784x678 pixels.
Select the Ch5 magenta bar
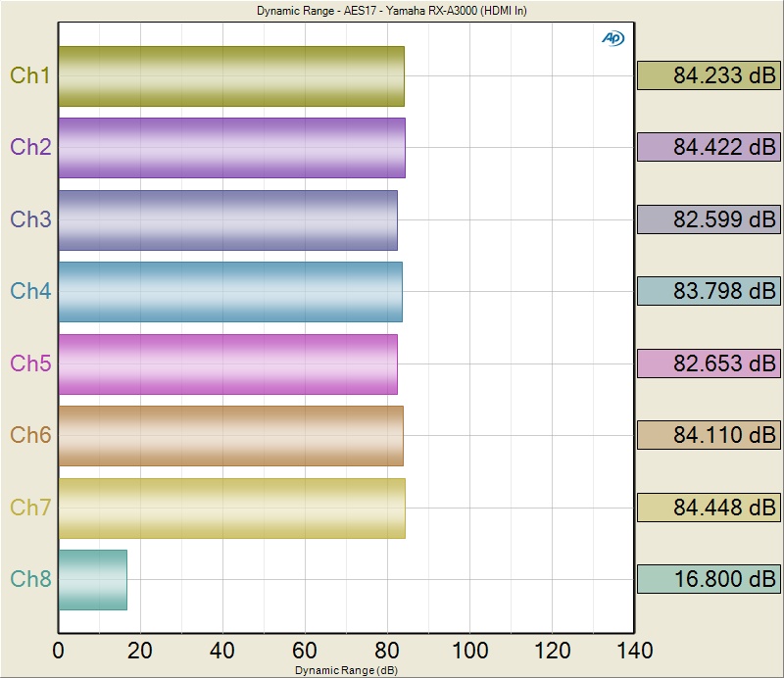click(227, 364)
